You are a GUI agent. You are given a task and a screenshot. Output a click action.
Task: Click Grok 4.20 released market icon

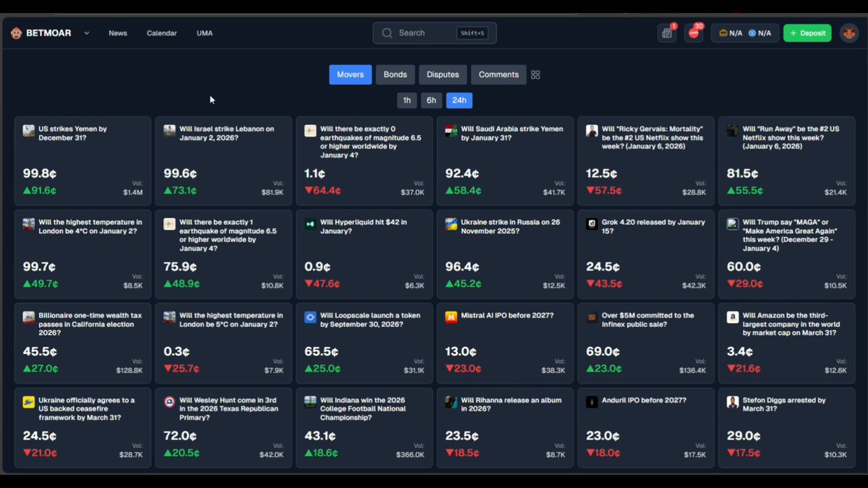(x=592, y=224)
